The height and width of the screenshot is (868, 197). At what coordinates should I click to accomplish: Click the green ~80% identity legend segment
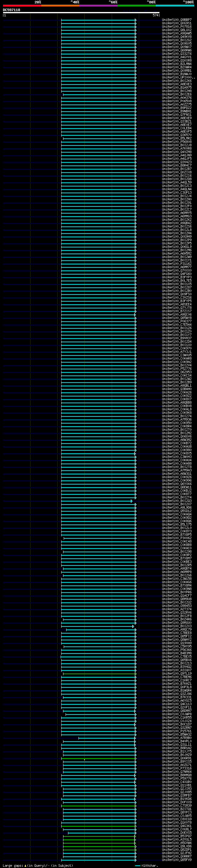(137, 6)
